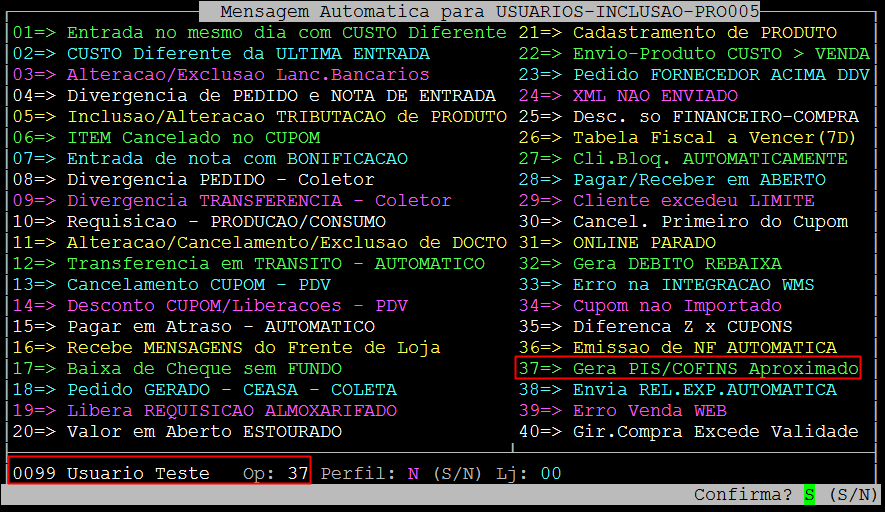885x512 pixels.
Task: Choose option 29 Cliente excedeu LIMITE
Action: tap(651, 201)
